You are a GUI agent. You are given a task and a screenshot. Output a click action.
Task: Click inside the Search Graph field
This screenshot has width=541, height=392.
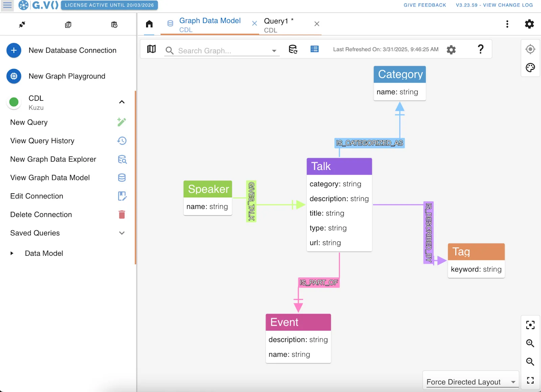point(222,51)
